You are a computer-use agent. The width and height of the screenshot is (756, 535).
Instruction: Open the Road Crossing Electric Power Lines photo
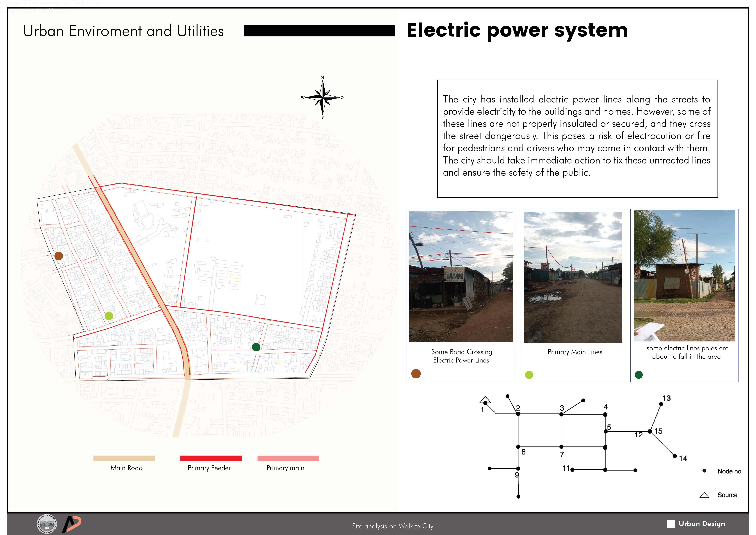461,276
